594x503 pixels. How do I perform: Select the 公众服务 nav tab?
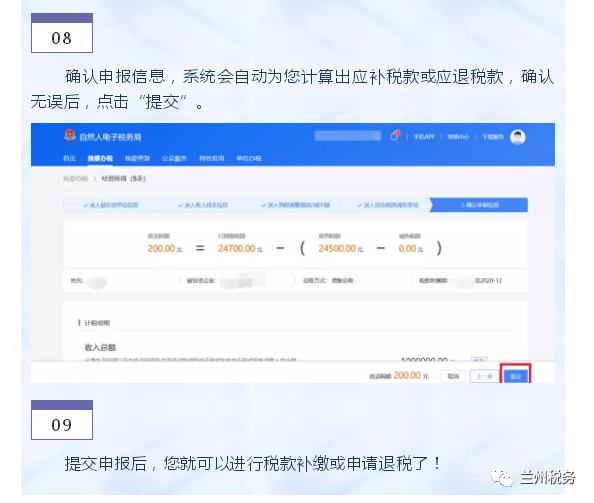(175, 158)
